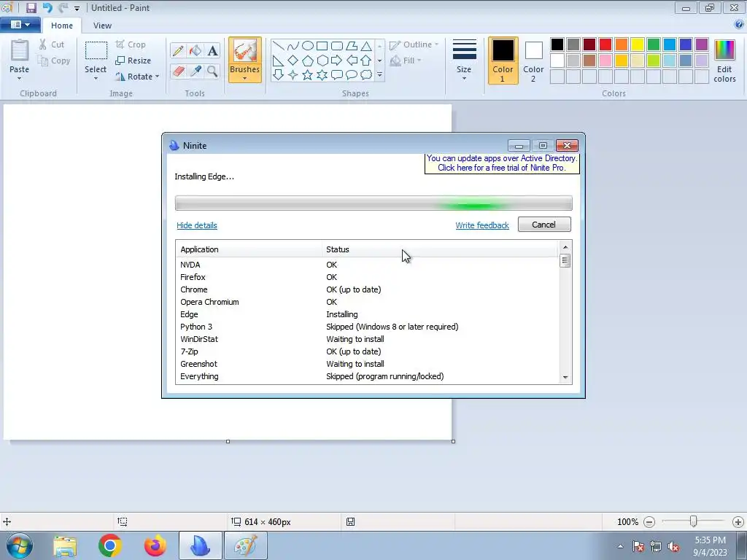747x560 pixels.
Task: Select the Fill with color bucket tool
Action: pyautogui.click(x=195, y=50)
